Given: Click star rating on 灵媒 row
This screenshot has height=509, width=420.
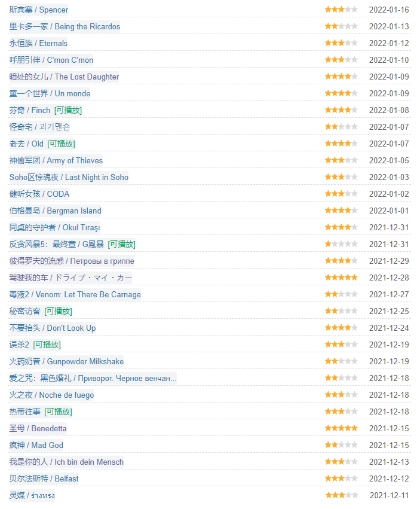Looking at the screenshot, I should click(342, 495).
